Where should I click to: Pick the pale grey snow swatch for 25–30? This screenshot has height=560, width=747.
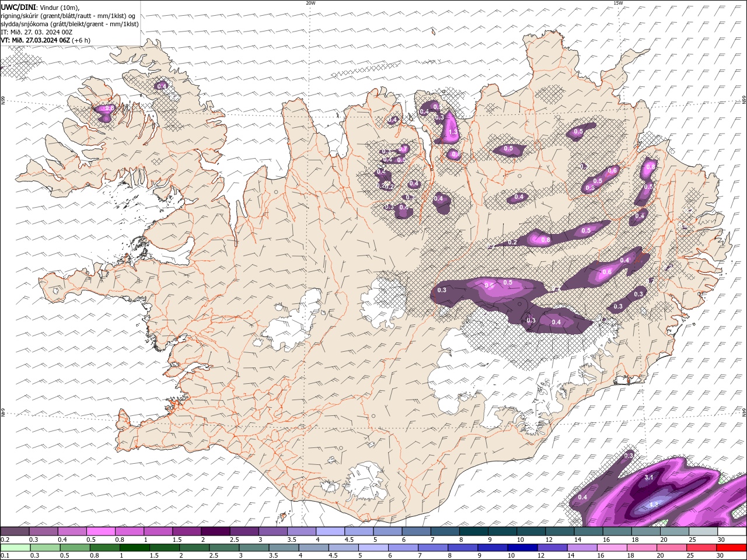point(703,531)
